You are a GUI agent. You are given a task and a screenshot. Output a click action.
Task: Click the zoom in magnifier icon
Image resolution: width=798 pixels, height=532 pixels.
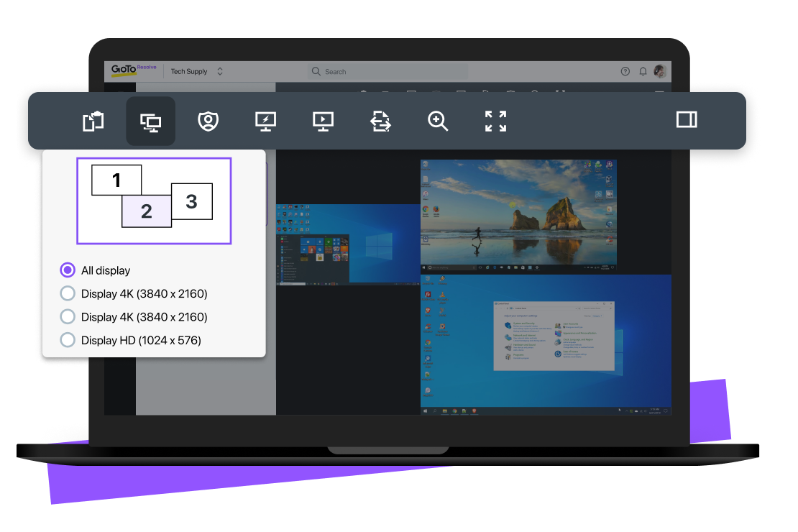438,121
